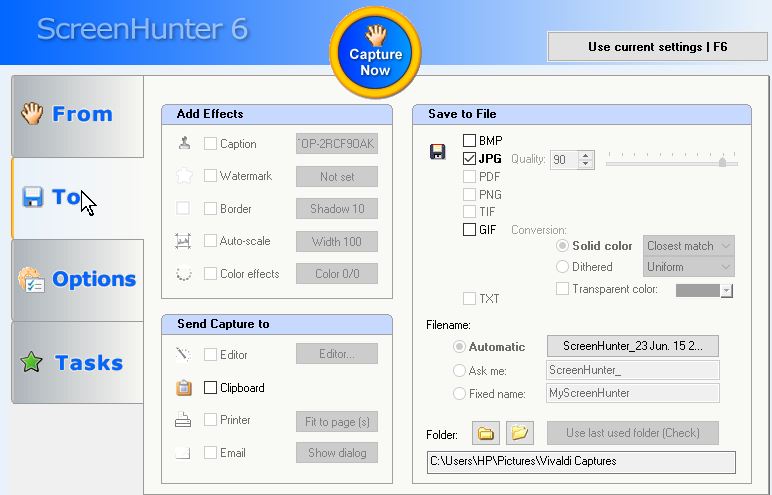The width and height of the screenshot is (772, 495).
Task: Uncheck the JPG format checkbox
Action: point(469,159)
